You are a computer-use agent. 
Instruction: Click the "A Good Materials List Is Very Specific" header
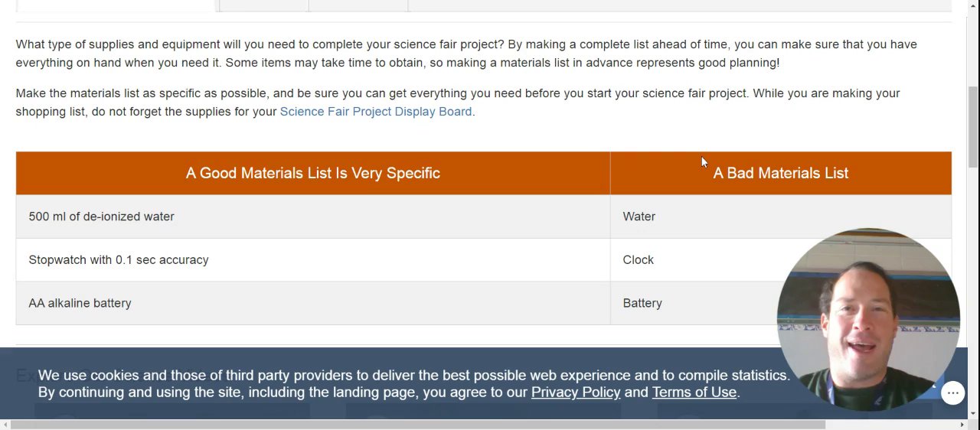pyautogui.click(x=312, y=173)
